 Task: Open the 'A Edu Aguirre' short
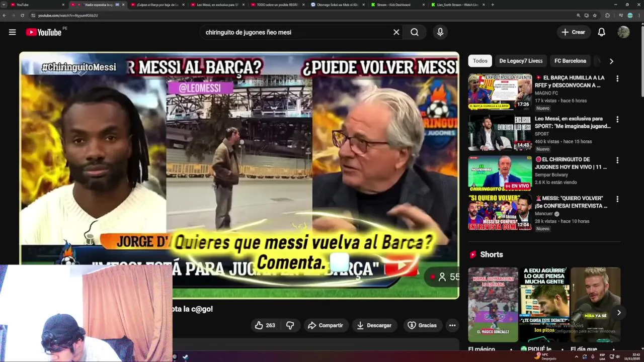(x=544, y=305)
